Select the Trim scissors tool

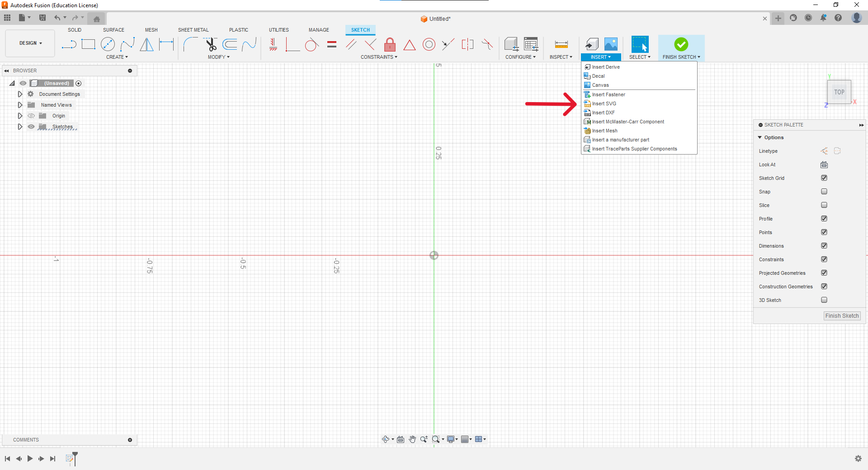211,44
